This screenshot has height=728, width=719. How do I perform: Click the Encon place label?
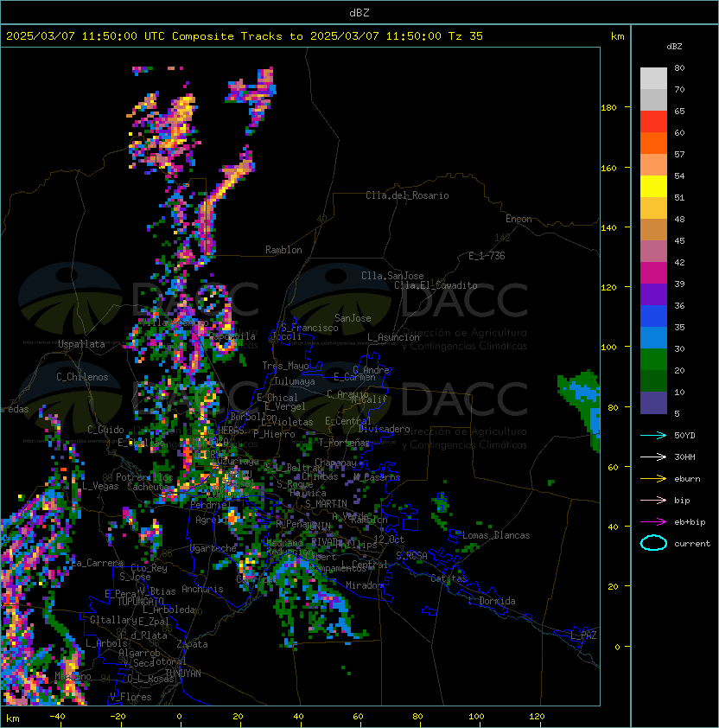519,219
